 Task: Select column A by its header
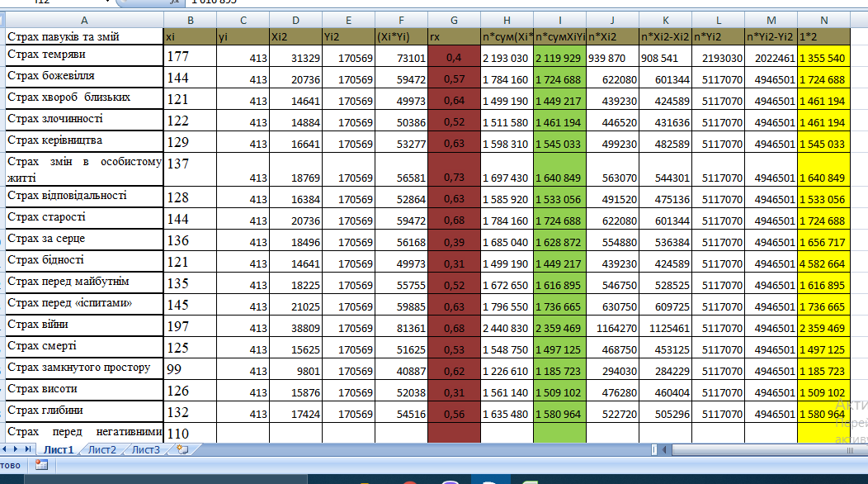click(84, 21)
